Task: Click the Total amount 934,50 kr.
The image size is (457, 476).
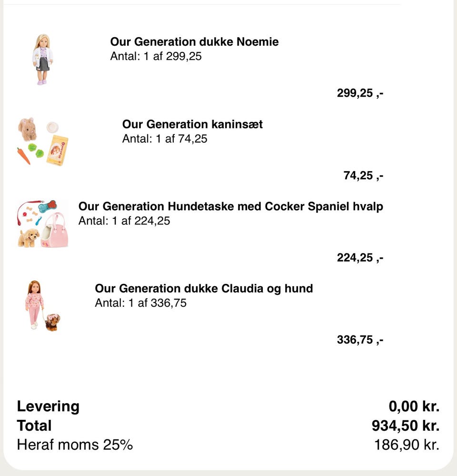Action: [x=405, y=426]
